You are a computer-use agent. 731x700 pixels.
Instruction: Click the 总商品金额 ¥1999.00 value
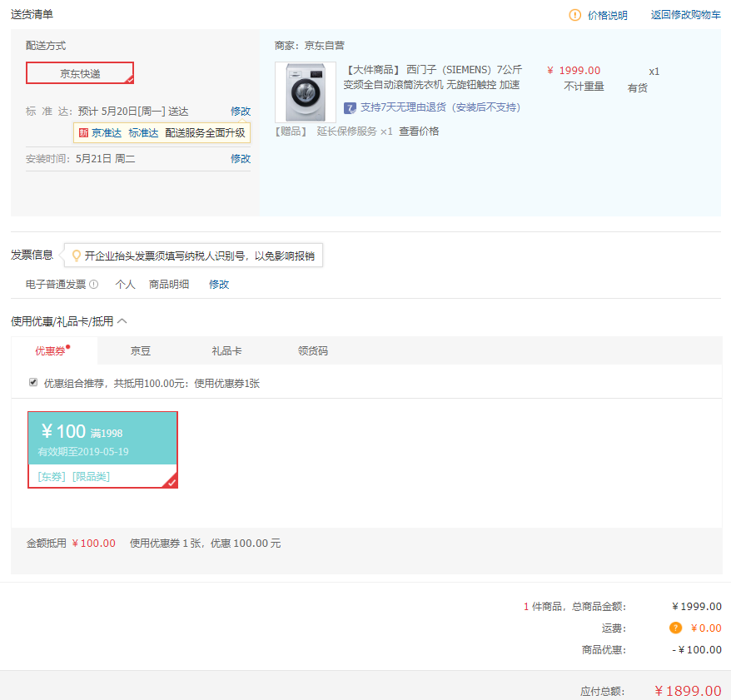(697, 606)
